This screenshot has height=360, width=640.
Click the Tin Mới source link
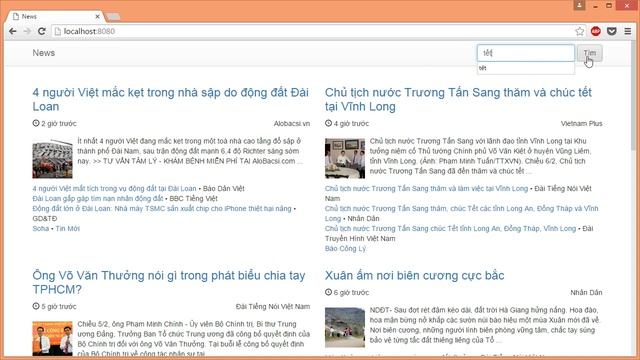pos(67,229)
